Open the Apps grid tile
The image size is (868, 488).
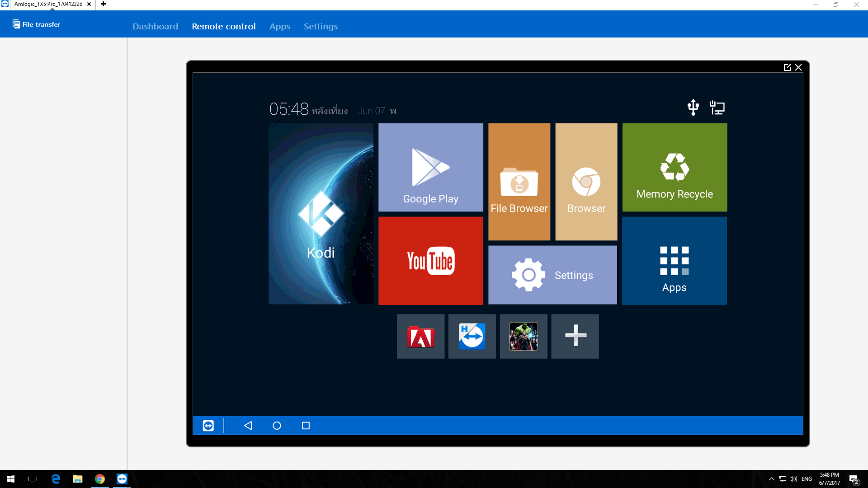674,261
